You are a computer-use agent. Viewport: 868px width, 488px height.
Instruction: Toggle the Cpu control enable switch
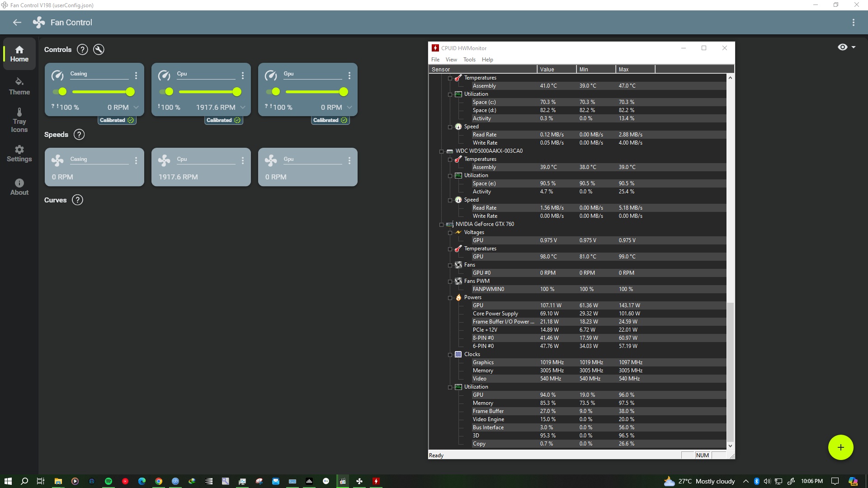(166, 92)
